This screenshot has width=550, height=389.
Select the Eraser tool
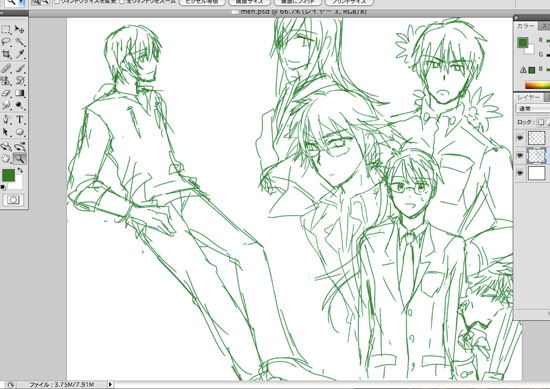[7, 93]
